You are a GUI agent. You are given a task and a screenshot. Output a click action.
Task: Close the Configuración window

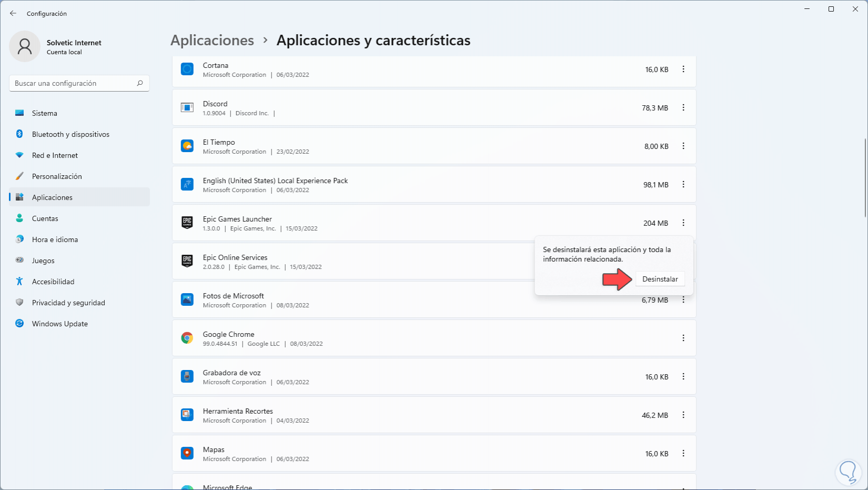tap(855, 9)
